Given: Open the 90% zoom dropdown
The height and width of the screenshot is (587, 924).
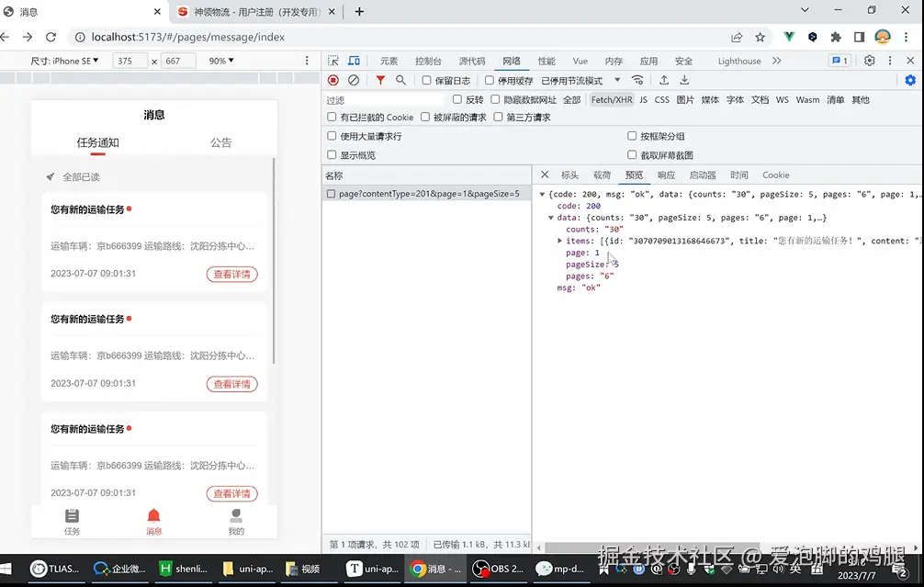Looking at the screenshot, I should pyautogui.click(x=221, y=61).
